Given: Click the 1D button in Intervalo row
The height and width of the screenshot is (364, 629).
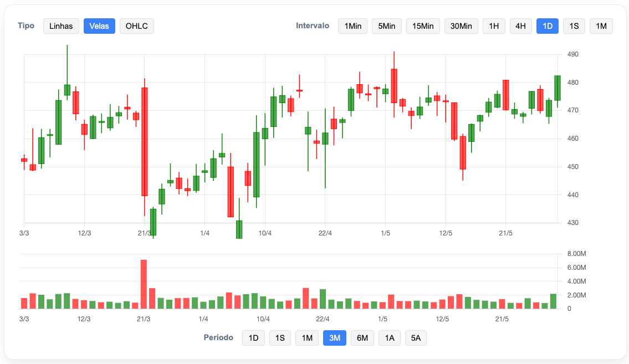Looking at the screenshot, I should [x=548, y=26].
